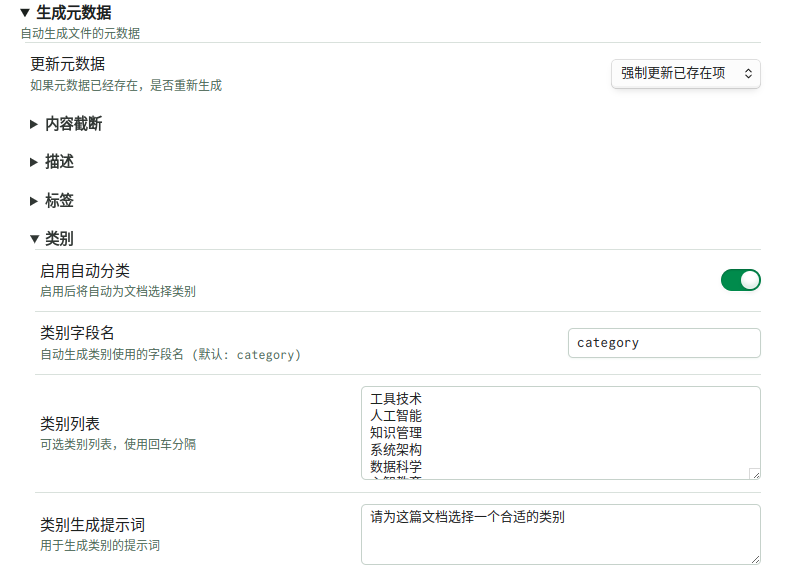Click the 工具技术 line in 类别列表

396,399
